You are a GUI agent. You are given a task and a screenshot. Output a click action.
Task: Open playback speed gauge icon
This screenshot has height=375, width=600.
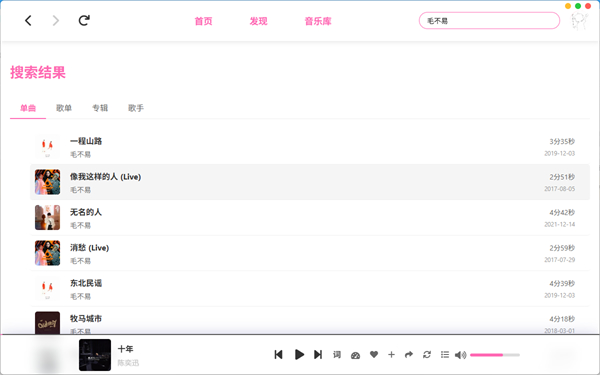pyautogui.click(x=355, y=355)
